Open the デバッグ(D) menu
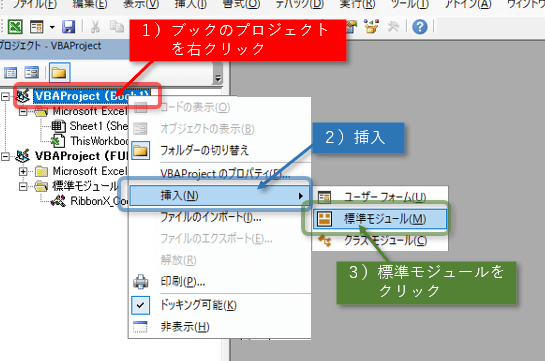This screenshot has width=545, height=361. pos(299,5)
